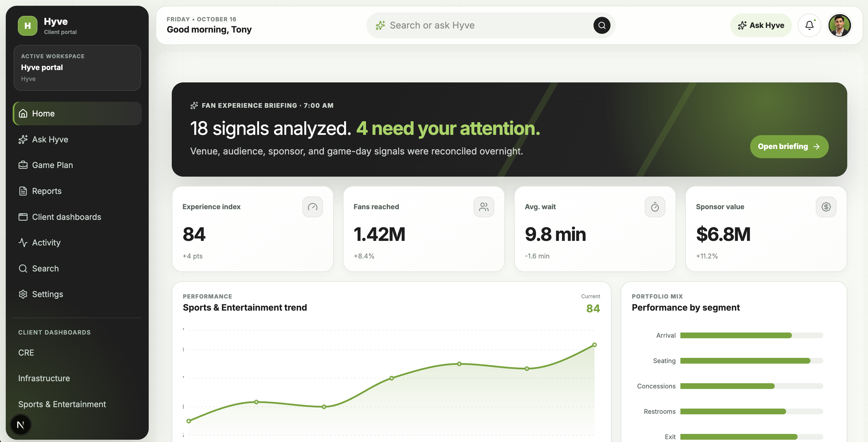Click the Fans reached people icon

(484, 207)
